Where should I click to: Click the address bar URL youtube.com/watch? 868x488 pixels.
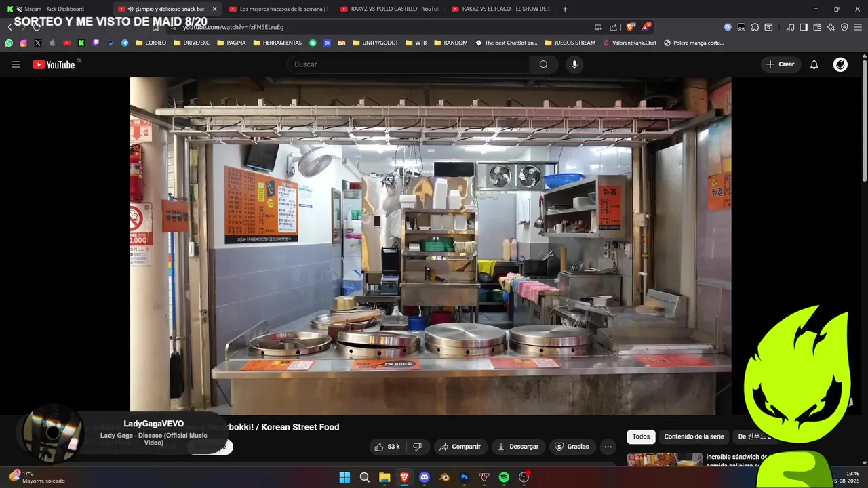tap(233, 27)
